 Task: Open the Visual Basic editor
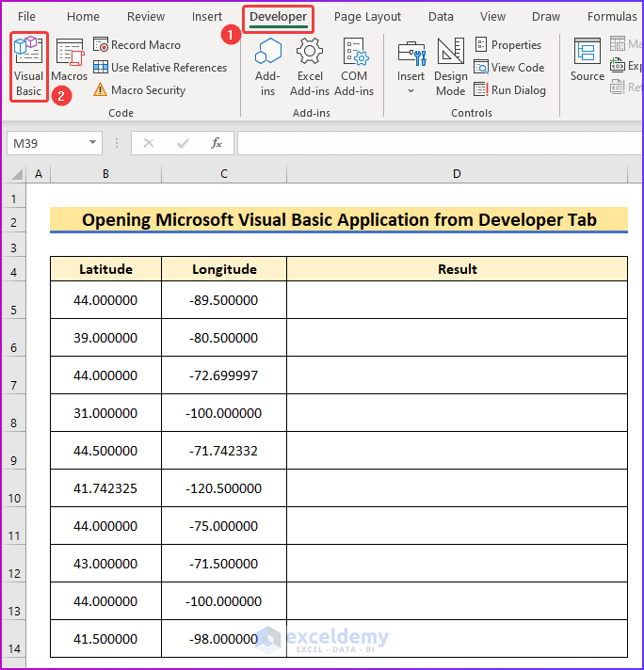point(28,67)
